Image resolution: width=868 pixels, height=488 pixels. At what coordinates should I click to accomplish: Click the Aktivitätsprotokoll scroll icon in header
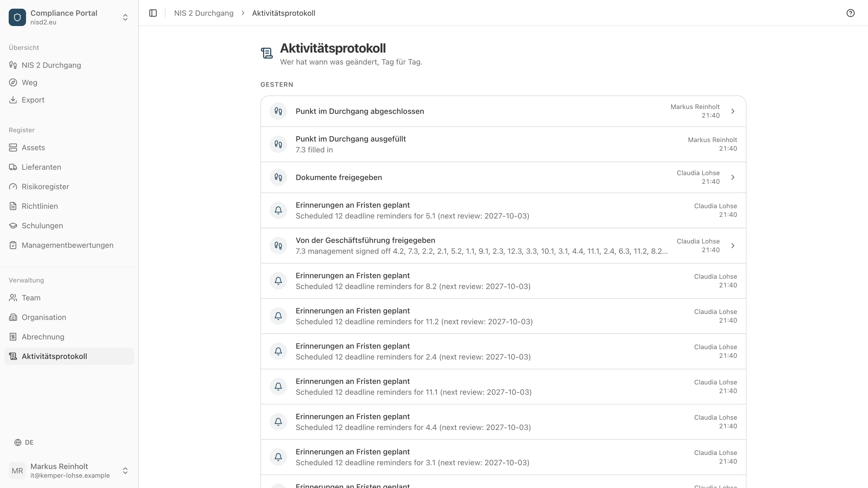[x=267, y=53]
